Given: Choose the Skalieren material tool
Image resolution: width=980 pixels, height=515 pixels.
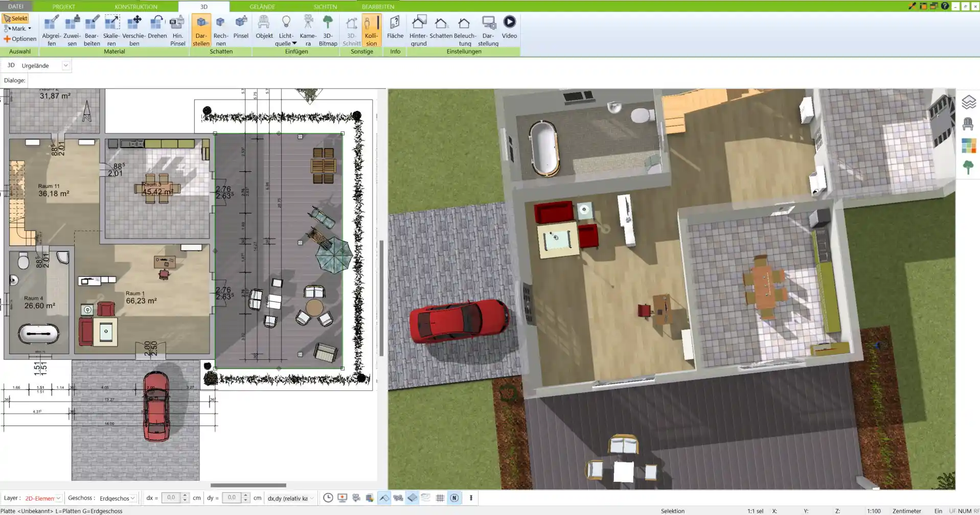Looking at the screenshot, I should coord(111,30).
